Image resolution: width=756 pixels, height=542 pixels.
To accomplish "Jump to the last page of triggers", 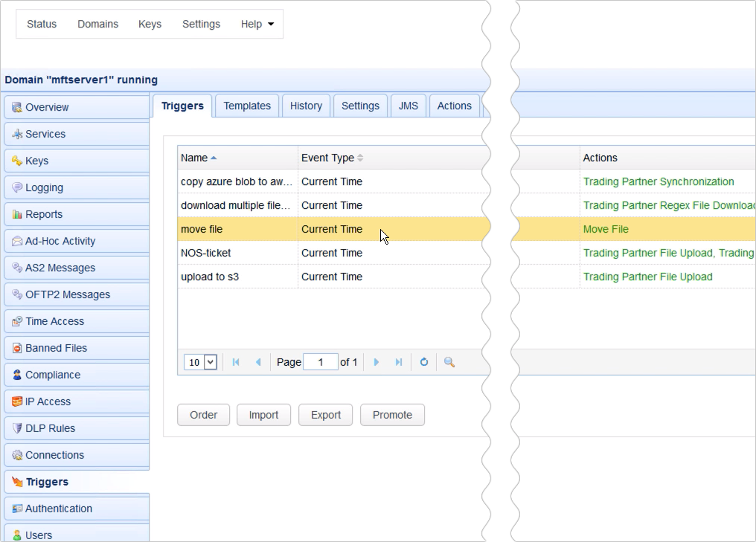I will pos(399,362).
